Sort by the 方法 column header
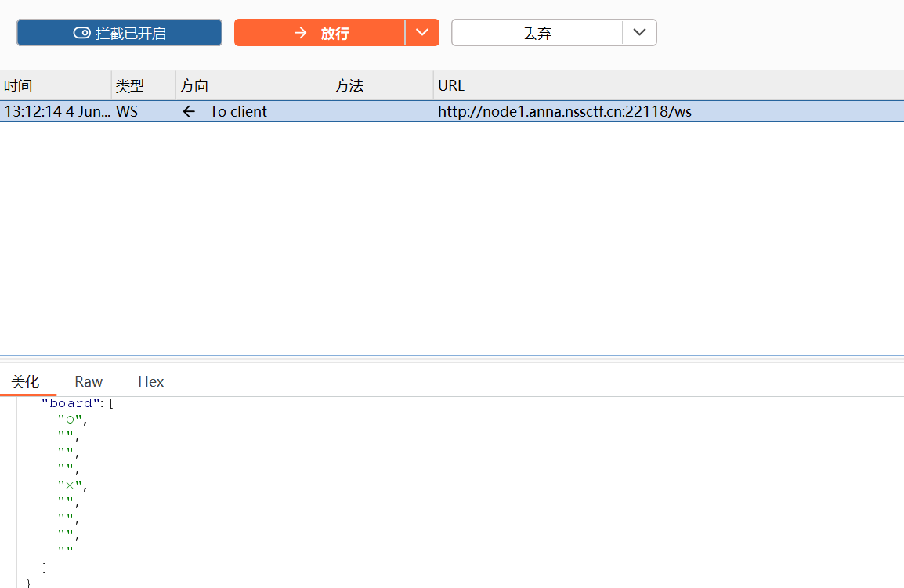 tap(381, 86)
